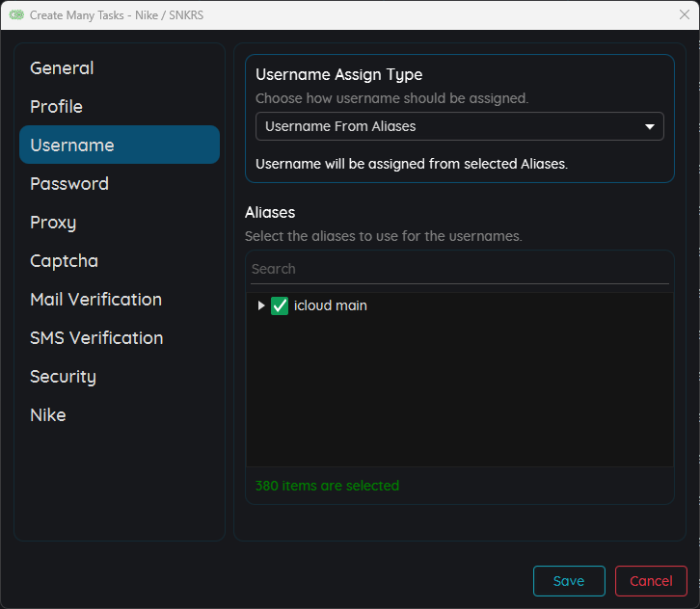Select SMS Verification in sidebar
This screenshot has width=700, height=609.
click(96, 338)
